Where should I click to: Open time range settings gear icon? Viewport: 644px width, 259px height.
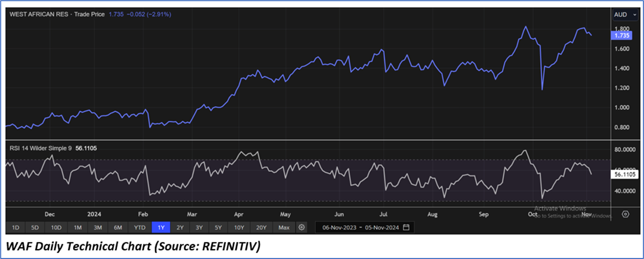point(302,227)
